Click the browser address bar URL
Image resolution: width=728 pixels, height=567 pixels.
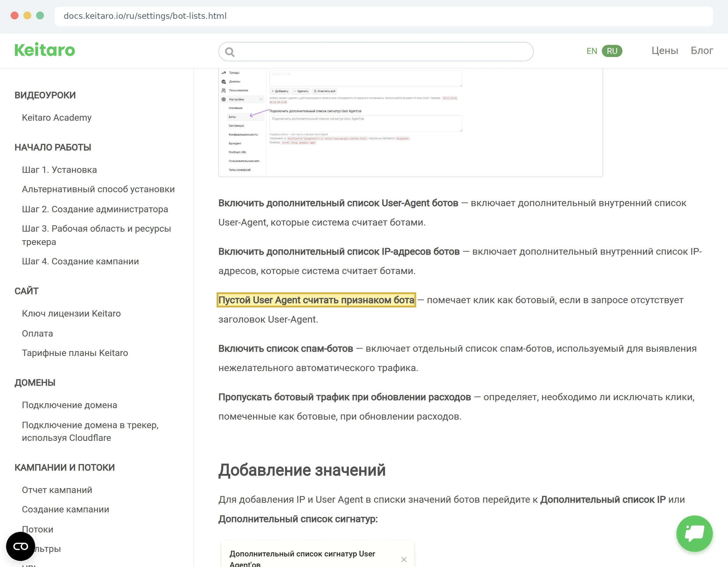point(145,16)
